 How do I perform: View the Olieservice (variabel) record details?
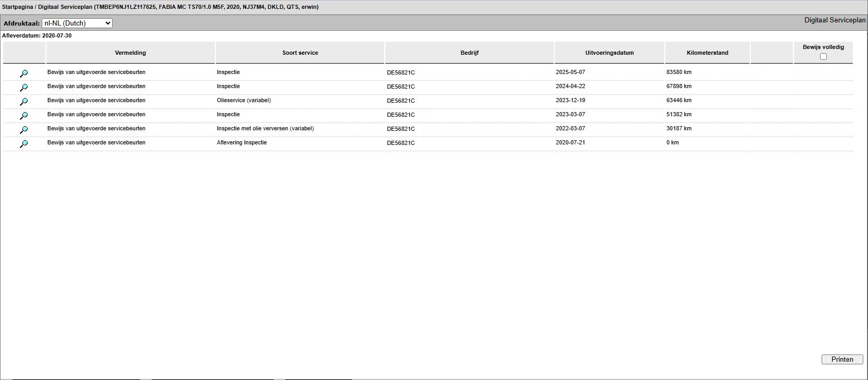click(x=24, y=102)
